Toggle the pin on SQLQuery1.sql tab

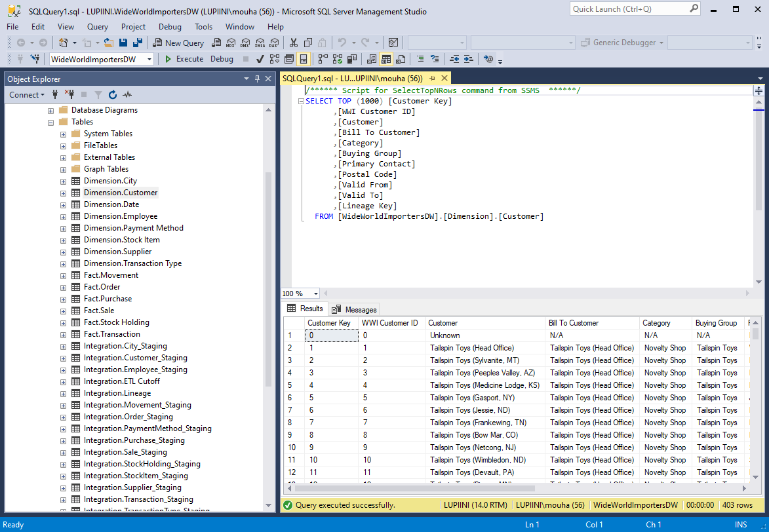coord(432,78)
